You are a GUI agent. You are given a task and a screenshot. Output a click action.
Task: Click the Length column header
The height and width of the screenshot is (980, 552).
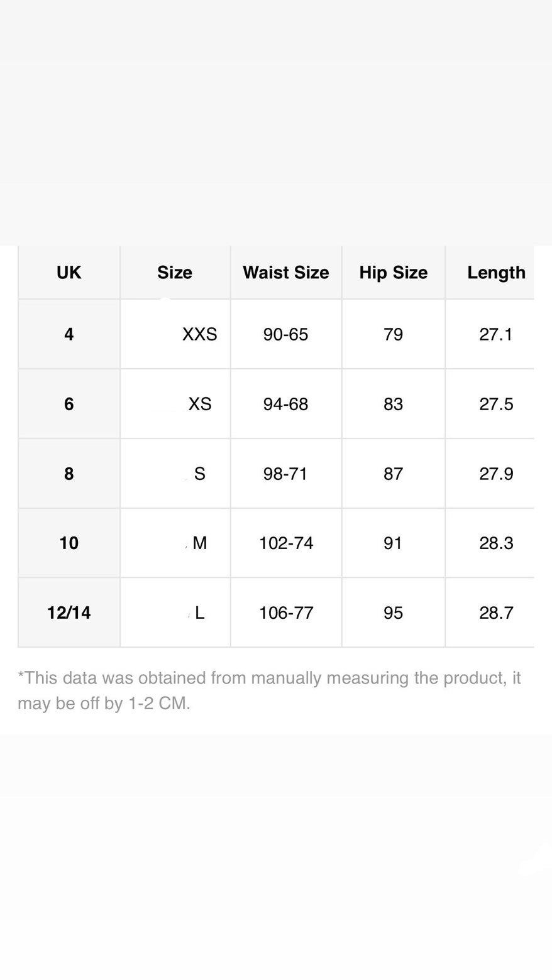click(496, 273)
